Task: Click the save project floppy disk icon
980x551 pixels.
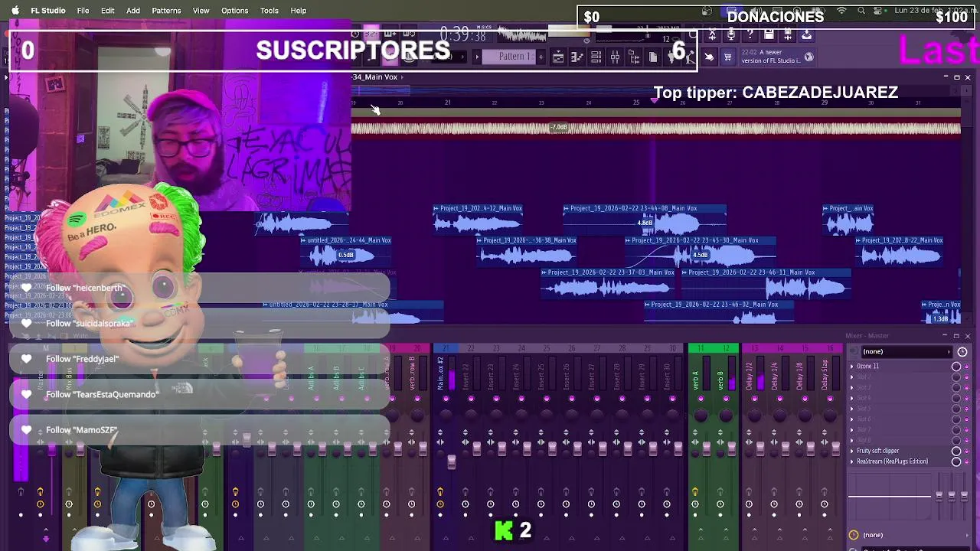Action: 769,34
